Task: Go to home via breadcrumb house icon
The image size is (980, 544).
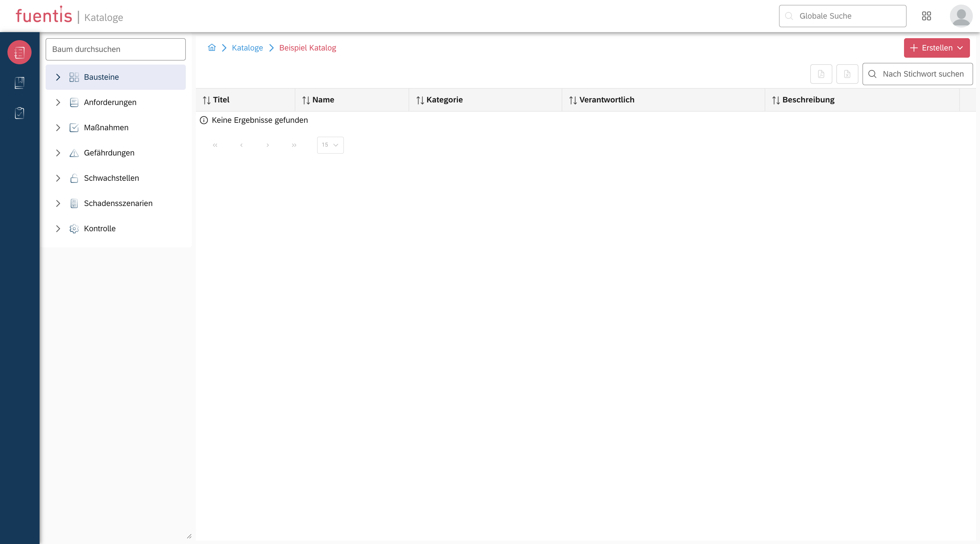Action: point(212,48)
